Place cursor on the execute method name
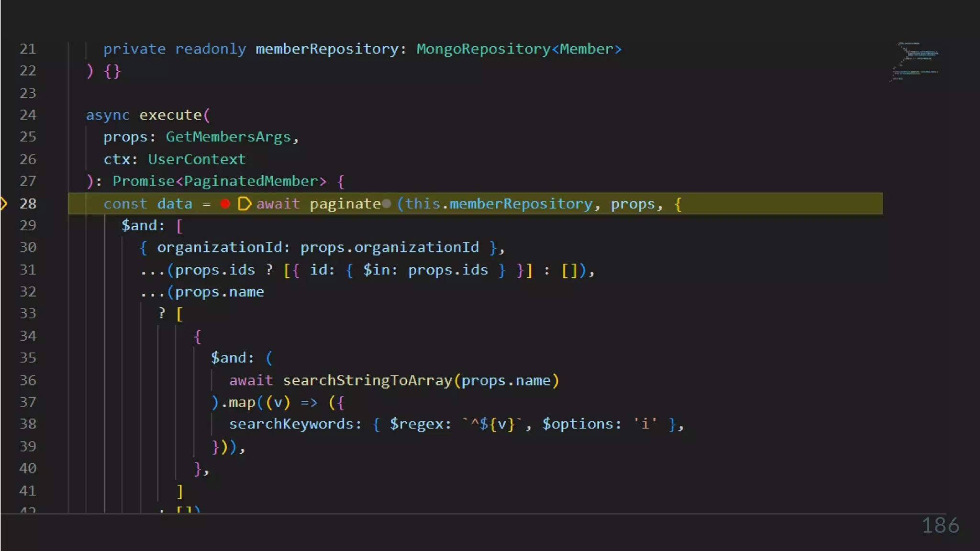 click(170, 115)
